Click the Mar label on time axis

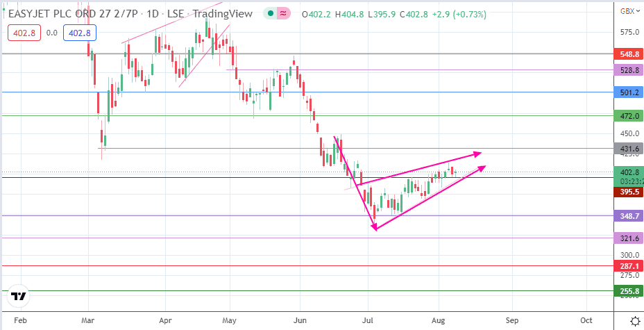[x=88, y=320]
